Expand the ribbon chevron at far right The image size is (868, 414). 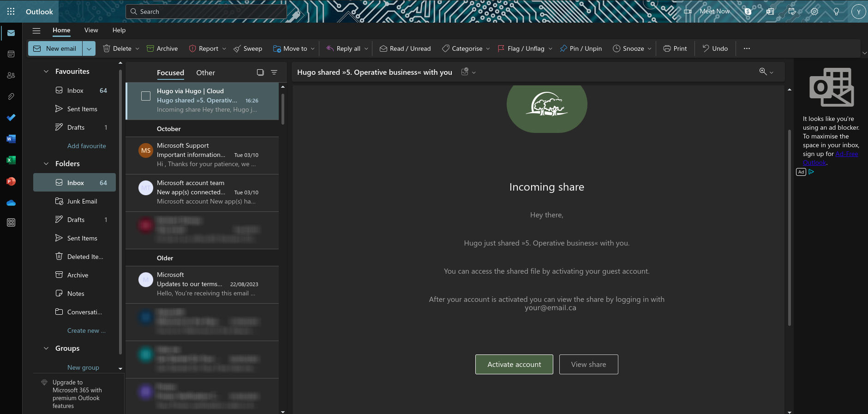(864, 53)
